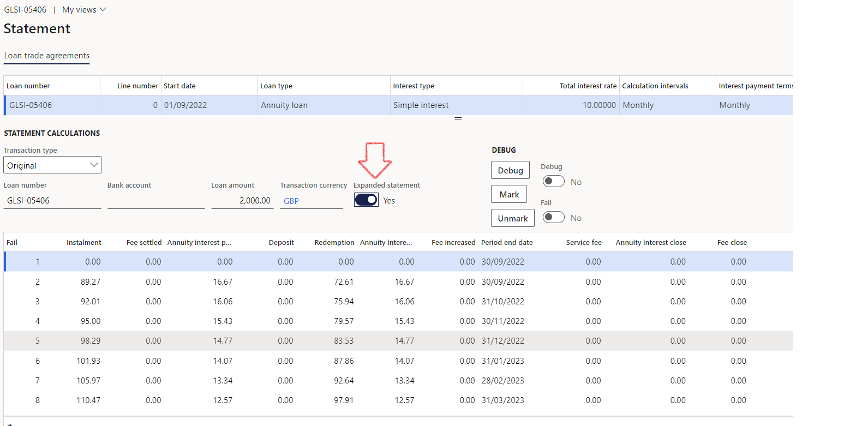
Task: Toggle the Fail switch
Action: 553,217
